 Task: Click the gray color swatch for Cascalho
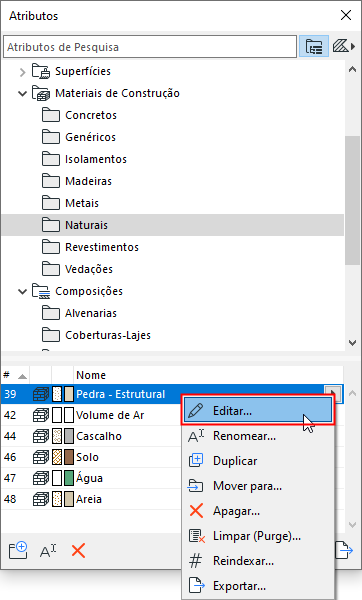(x=69, y=436)
